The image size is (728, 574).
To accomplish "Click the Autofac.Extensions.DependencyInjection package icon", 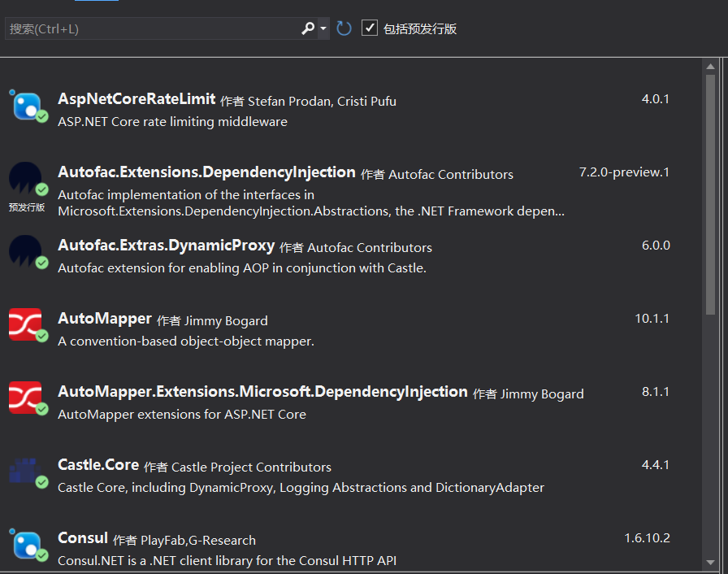I will point(25,179).
